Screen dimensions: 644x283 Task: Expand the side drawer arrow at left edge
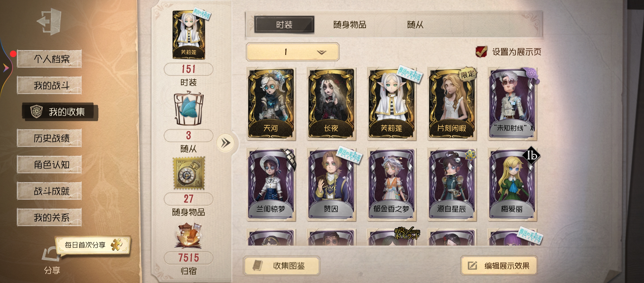pyautogui.click(x=6, y=68)
